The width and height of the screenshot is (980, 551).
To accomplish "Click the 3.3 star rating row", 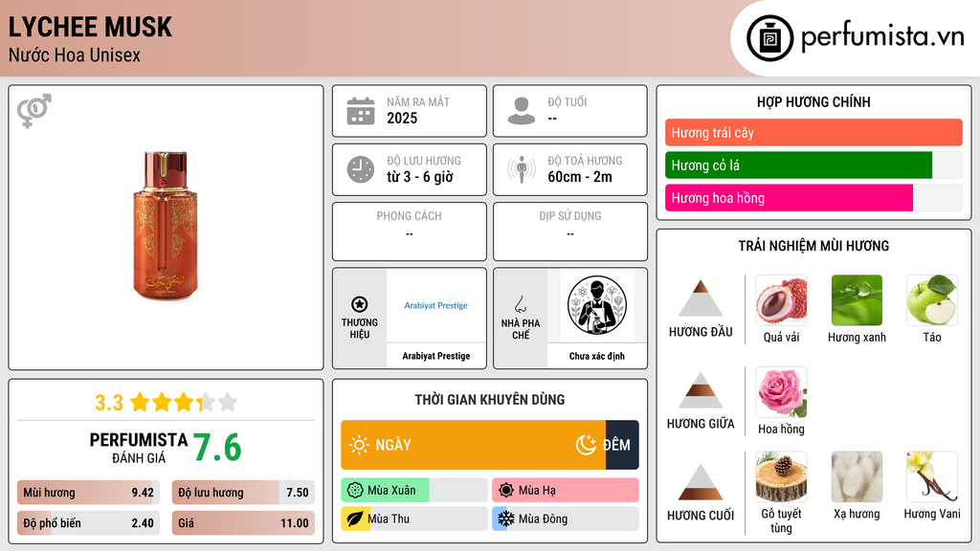I will tap(166, 403).
